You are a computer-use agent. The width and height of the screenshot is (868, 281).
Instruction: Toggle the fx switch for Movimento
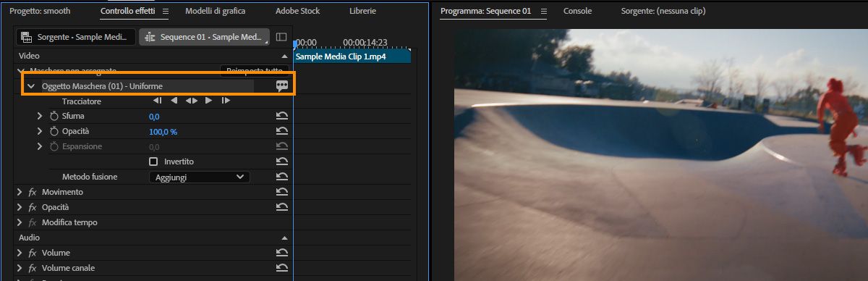tap(33, 192)
